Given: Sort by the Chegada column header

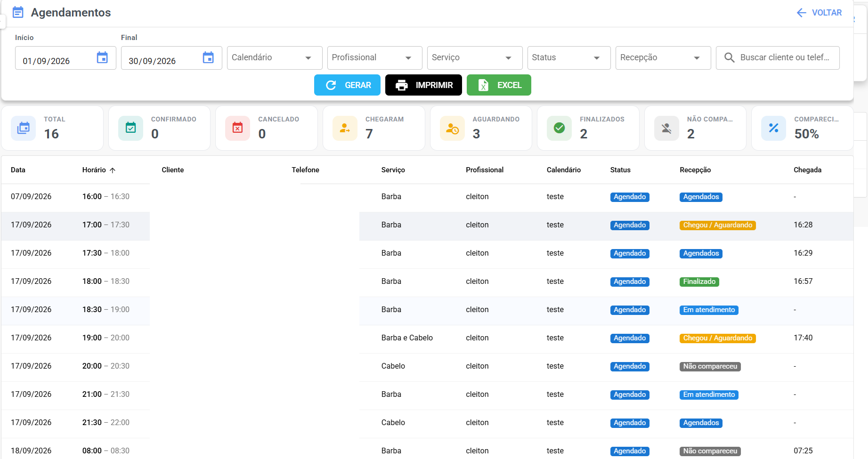Looking at the screenshot, I should pos(807,170).
